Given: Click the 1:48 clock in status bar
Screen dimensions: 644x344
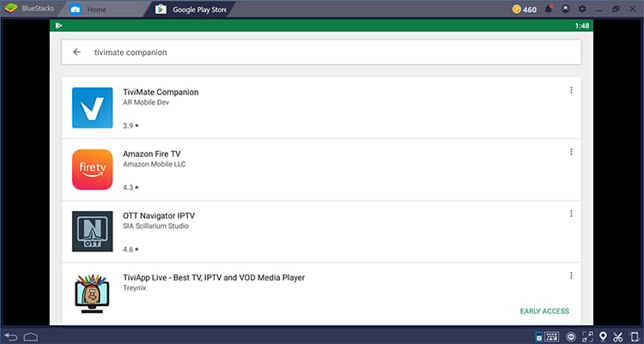Looking at the screenshot, I should coord(582,26).
